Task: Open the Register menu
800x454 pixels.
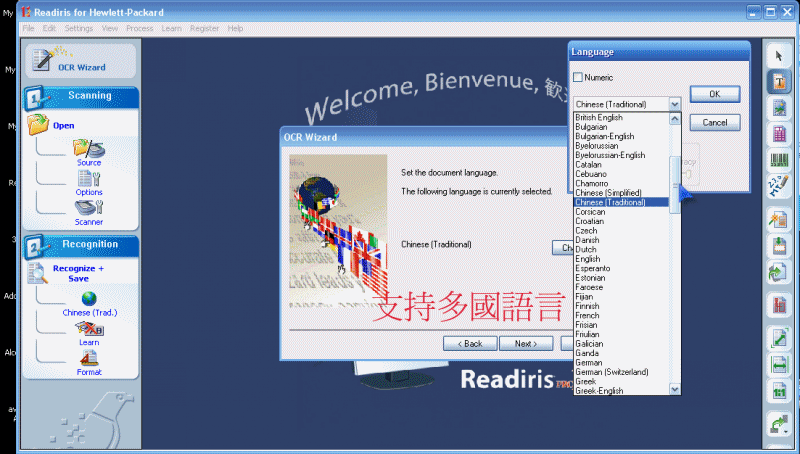Action: coord(204,29)
